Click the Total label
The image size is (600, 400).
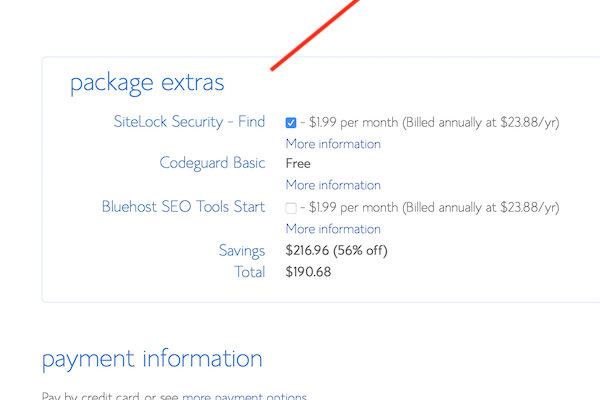coord(248,271)
